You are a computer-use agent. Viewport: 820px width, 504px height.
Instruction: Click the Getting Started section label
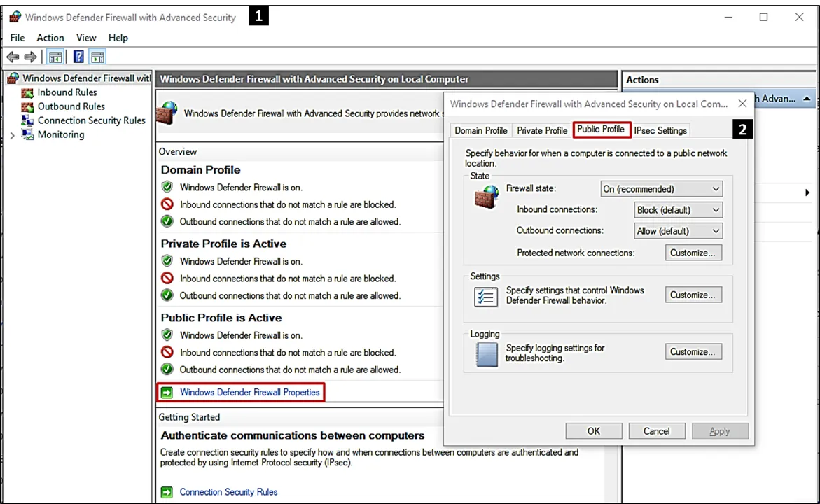click(x=189, y=417)
